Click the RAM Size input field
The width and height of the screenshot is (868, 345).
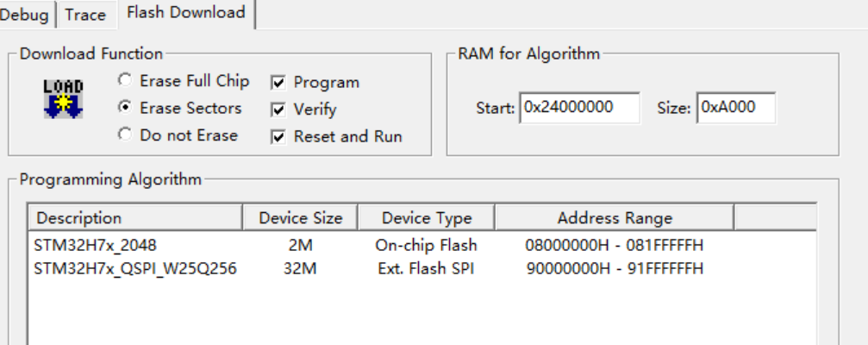(736, 108)
